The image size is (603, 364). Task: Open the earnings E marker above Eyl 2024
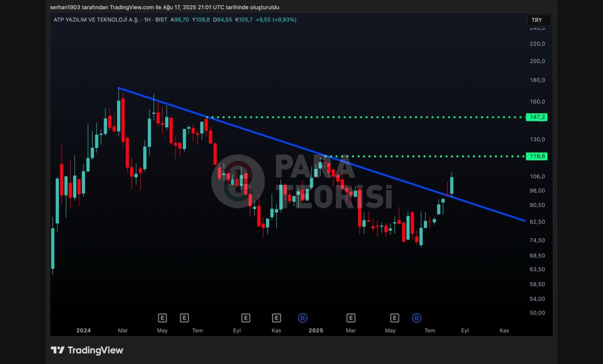coord(245,318)
